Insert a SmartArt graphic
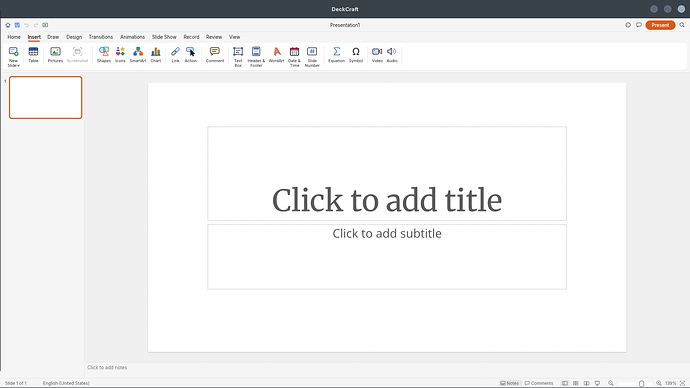Viewport: 690px width, 388px height. coord(138,55)
